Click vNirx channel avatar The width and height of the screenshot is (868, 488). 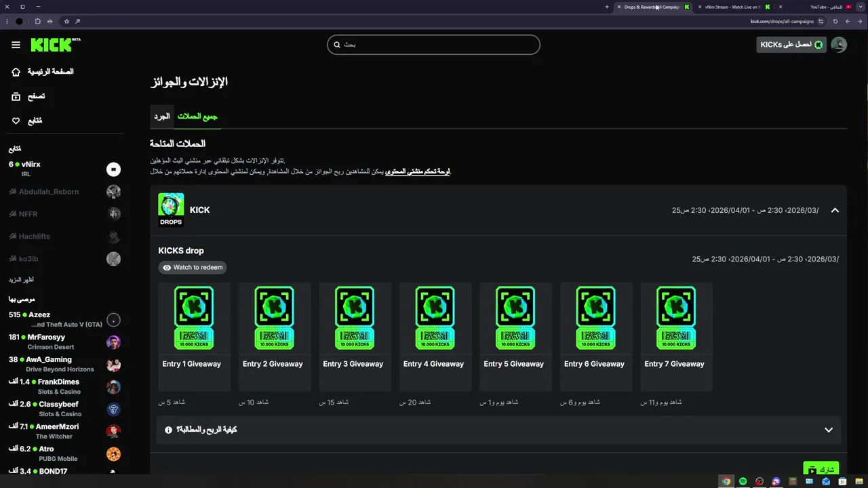click(x=113, y=169)
